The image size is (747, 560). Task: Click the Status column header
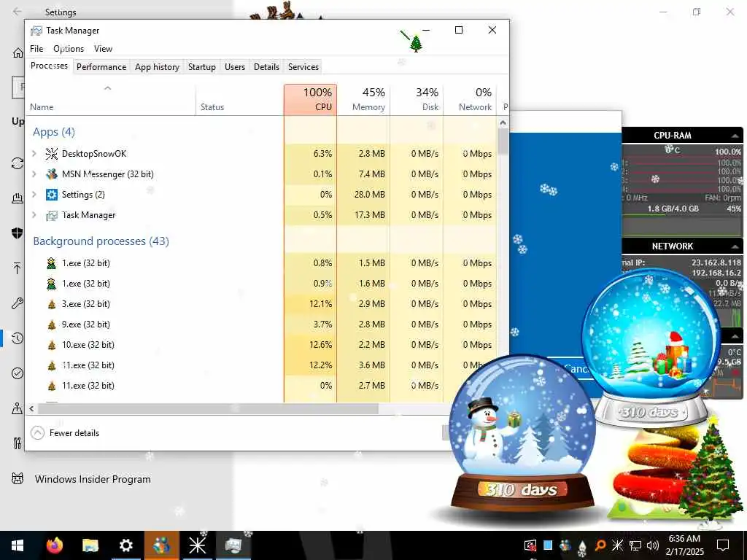point(239,99)
